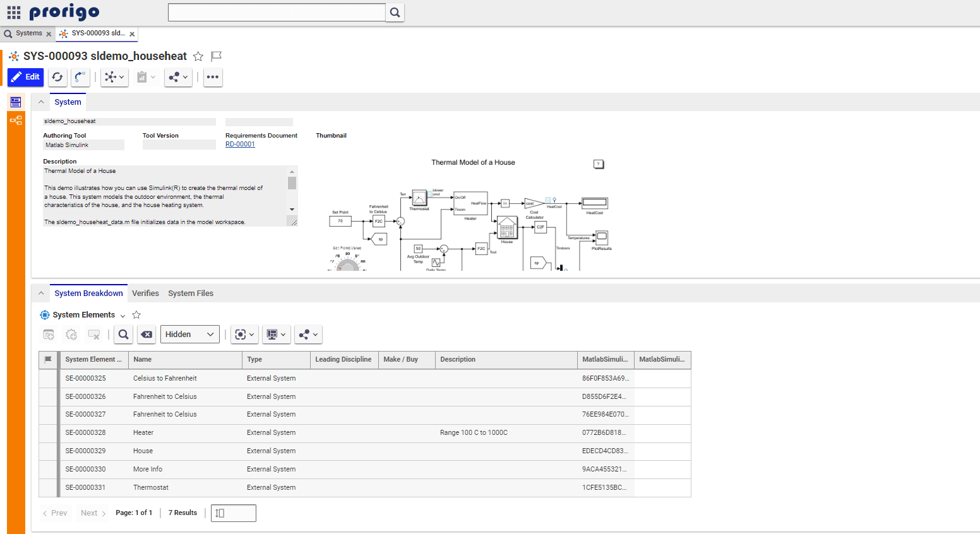The height and width of the screenshot is (534, 980).
Task: Select the System Breakdown tab
Action: pyautogui.click(x=88, y=294)
